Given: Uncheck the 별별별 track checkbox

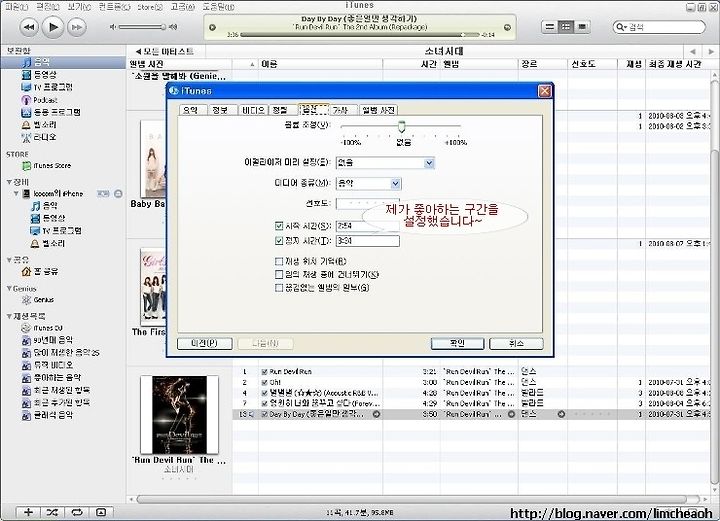Looking at the screenshot, I should pyautogui.click(x=264, y=393).
